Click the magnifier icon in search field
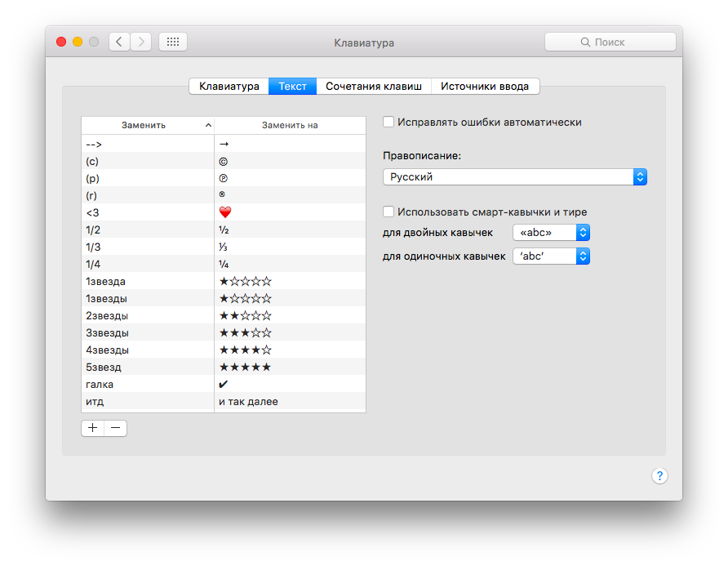Image resolution: width=728 pixels, height=566 pixels. (x=585, y=42)
